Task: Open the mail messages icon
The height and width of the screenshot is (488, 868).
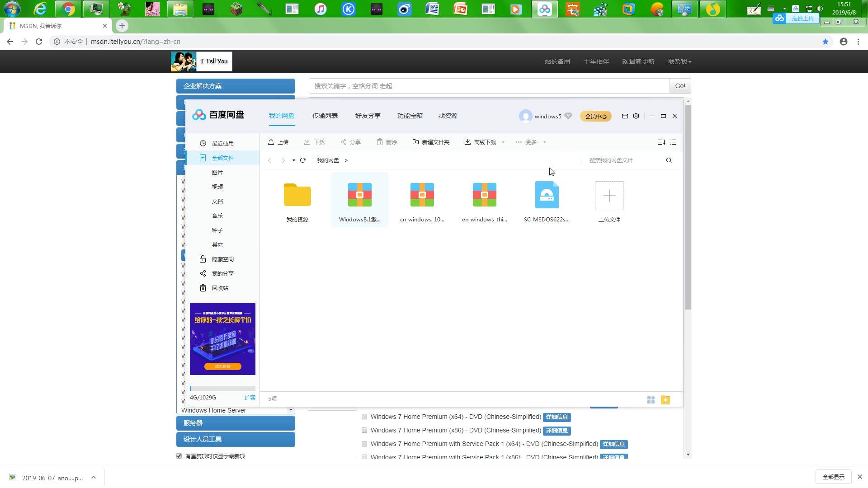Action: click(625, 116)
